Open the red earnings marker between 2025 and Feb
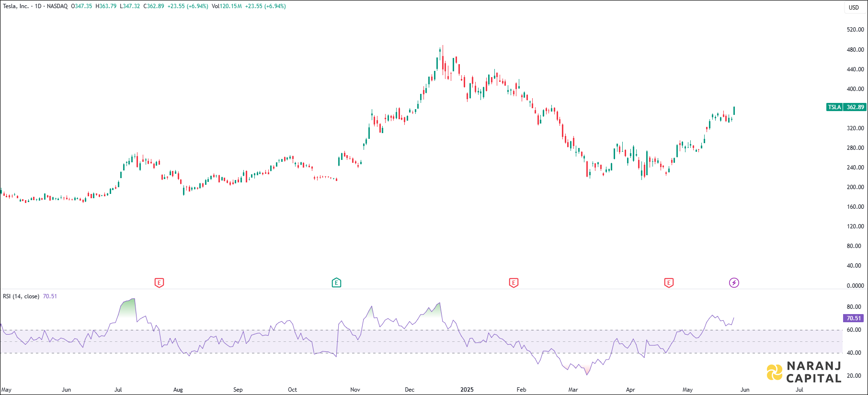The image size is (868, 395). click(514, 282)
